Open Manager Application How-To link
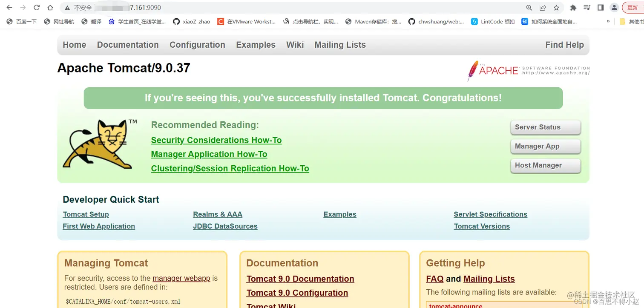This screenshot has height=308, width=644. 209,154
